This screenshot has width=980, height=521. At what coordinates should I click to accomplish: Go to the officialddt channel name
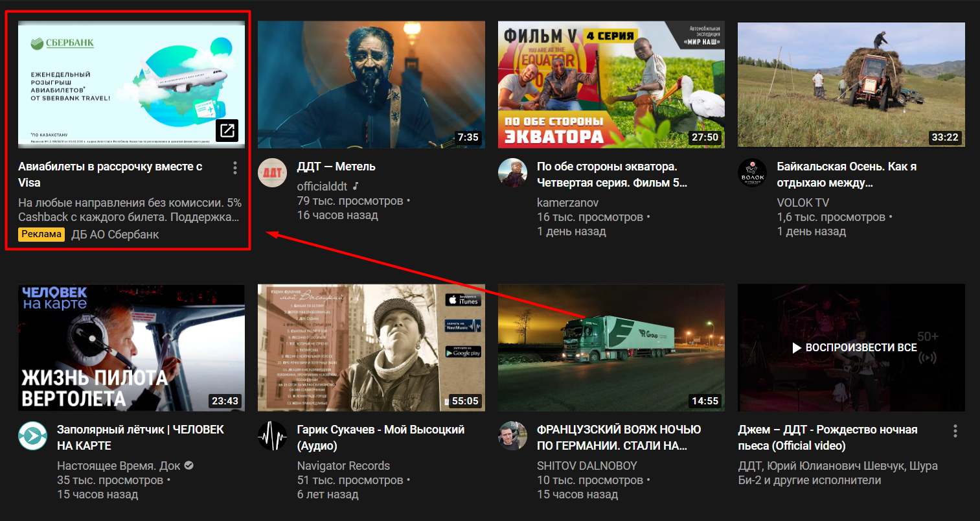(322, 186)
